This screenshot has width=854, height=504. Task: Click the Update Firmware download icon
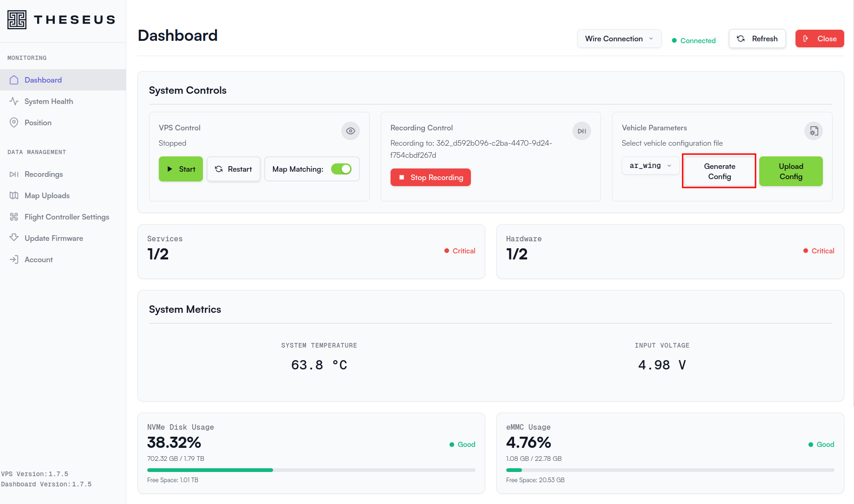(x=14, y=238)
